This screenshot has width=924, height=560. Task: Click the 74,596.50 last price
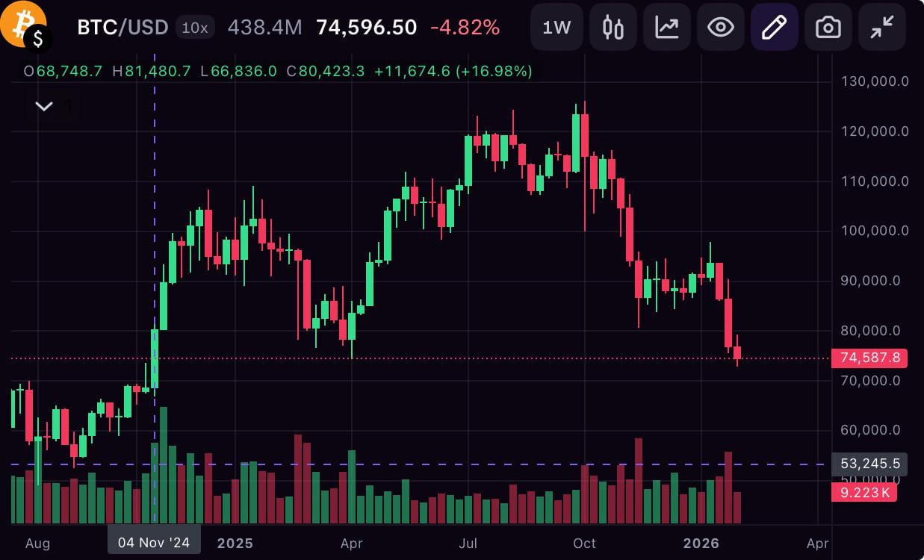366,28
